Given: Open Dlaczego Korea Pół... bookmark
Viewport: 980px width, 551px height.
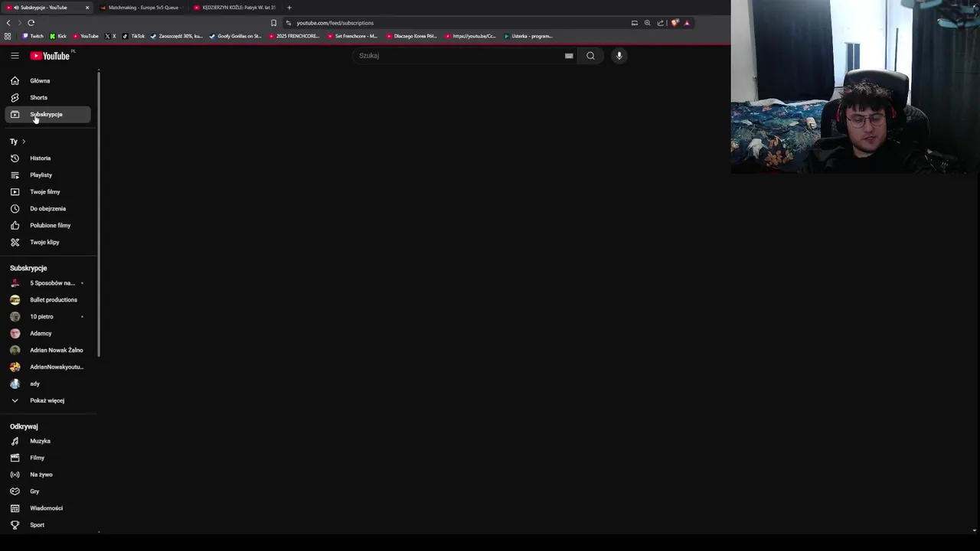Looking at the screenshot, I should click(x=411, y=36).
